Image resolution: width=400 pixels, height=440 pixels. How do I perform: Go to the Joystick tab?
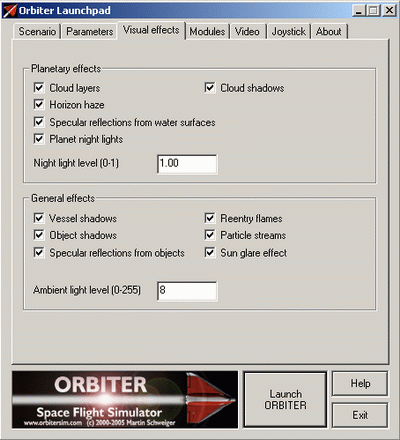[289, 32]
